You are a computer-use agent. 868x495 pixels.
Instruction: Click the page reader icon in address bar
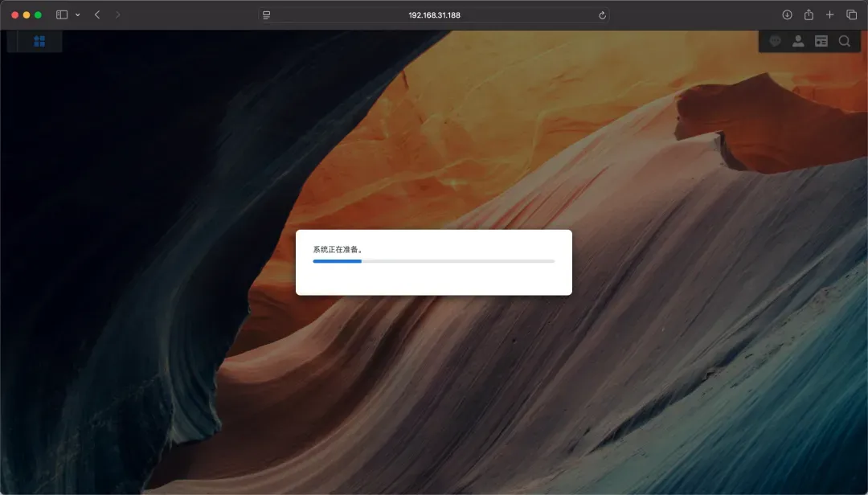pos(266,15)
